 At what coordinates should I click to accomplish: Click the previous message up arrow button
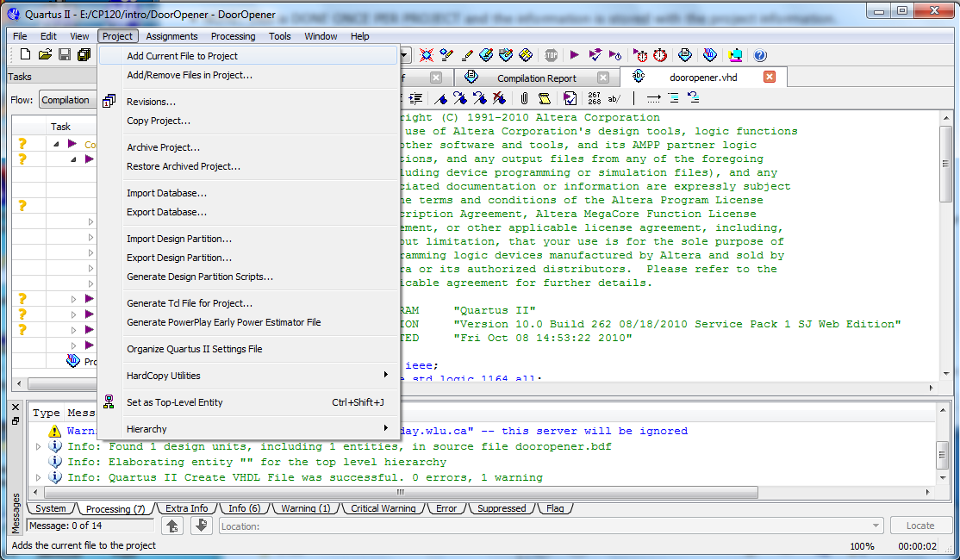172,526
